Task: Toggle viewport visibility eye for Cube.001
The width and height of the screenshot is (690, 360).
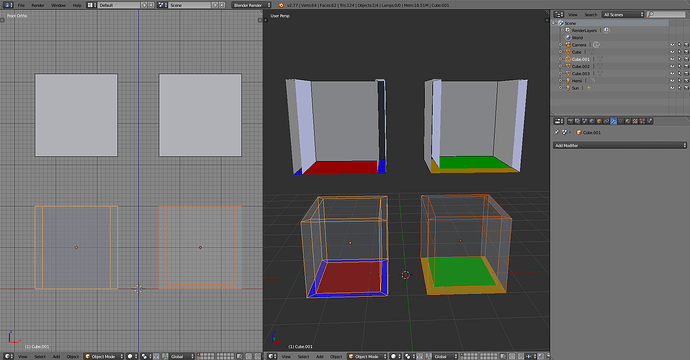Action: [672, 59]
